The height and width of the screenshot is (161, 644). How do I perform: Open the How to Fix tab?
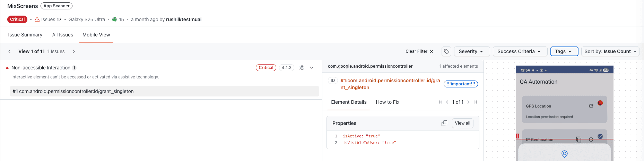pos(388,102)
